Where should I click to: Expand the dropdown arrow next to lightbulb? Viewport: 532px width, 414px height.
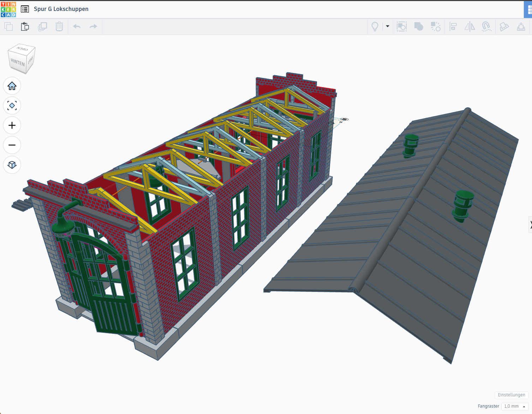pos(388,26)
